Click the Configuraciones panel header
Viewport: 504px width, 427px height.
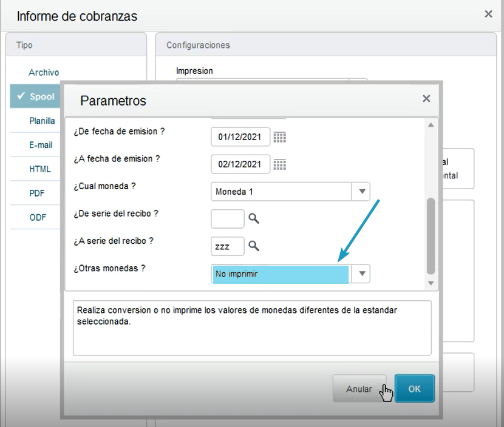pos(326,45)
